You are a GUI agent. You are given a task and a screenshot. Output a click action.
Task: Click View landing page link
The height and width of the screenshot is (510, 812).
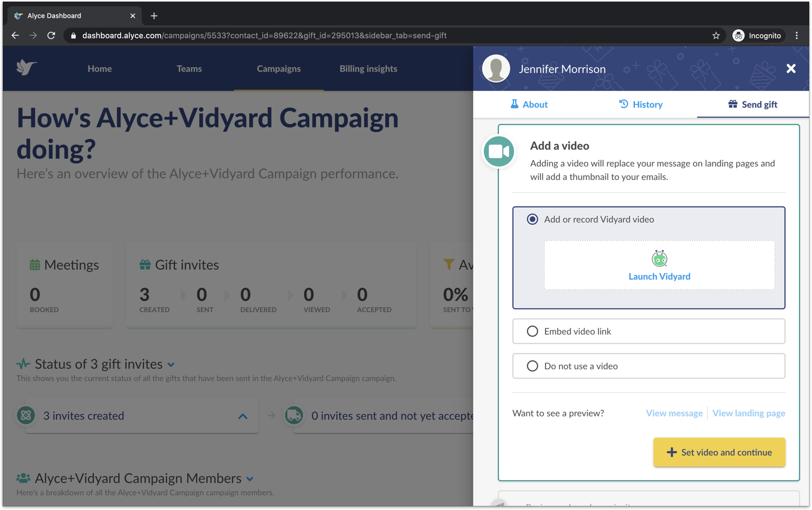749,413
